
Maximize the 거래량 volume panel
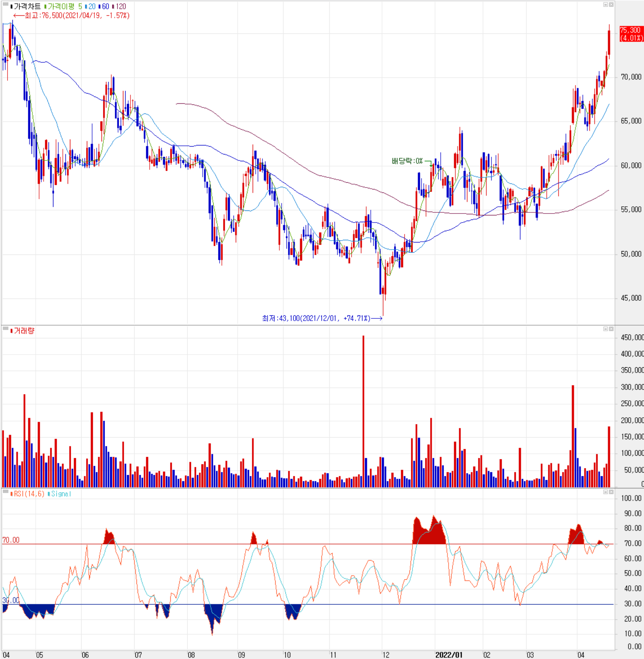pyautogui.click(x=605, y=329)
